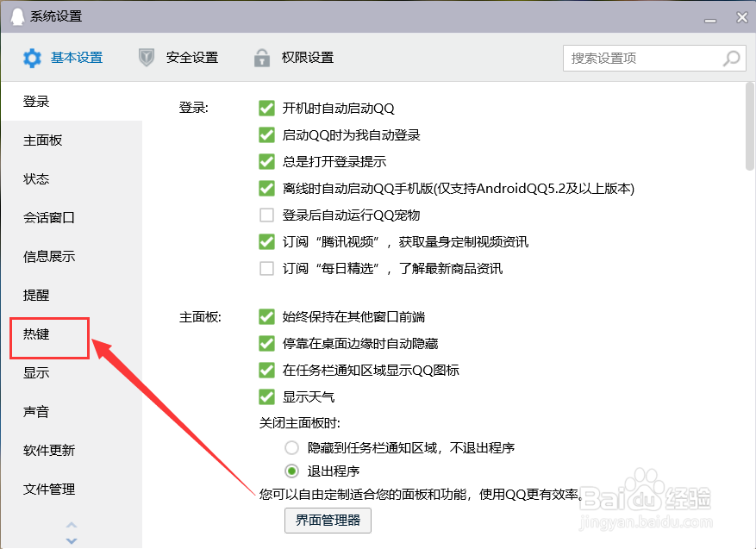756x549 pixels.
Task: Enable 登录后自动运行QQ宠物
Action: (x=266, y=215)
